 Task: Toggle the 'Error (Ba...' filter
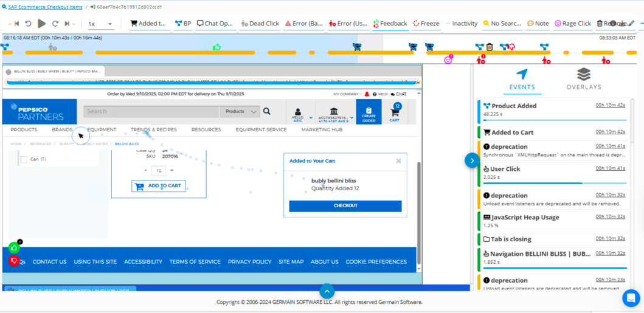tap(304, 24)
